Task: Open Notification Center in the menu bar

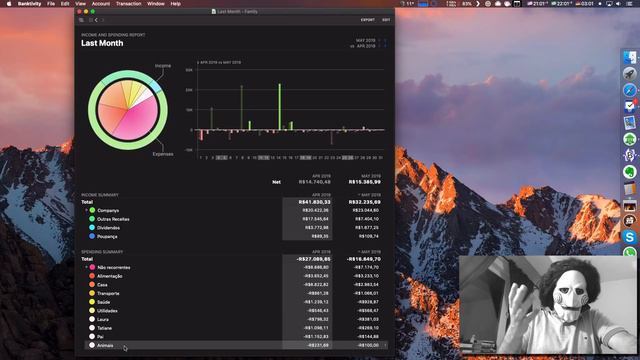Action: tap(629, 4)
